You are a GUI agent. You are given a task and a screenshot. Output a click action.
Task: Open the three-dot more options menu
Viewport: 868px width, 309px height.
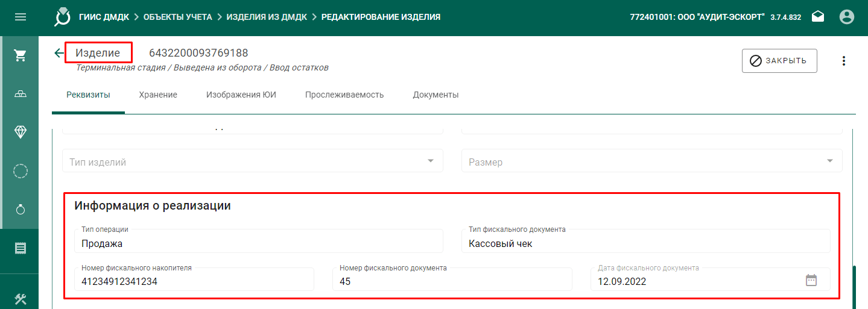tap(844, 61)
